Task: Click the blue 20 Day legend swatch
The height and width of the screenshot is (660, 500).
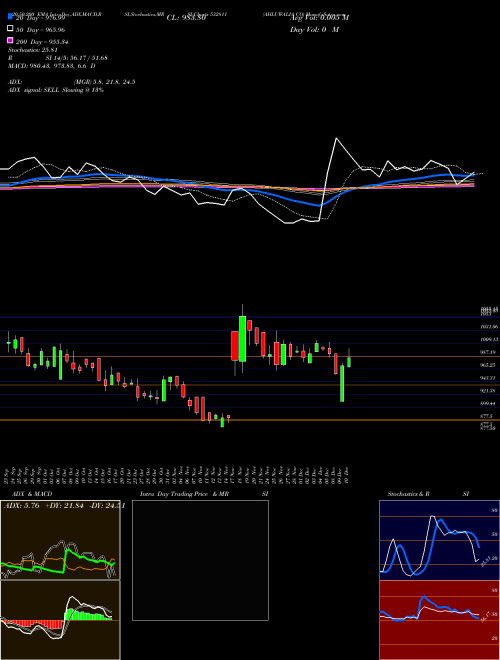Action: click(11, 17)
